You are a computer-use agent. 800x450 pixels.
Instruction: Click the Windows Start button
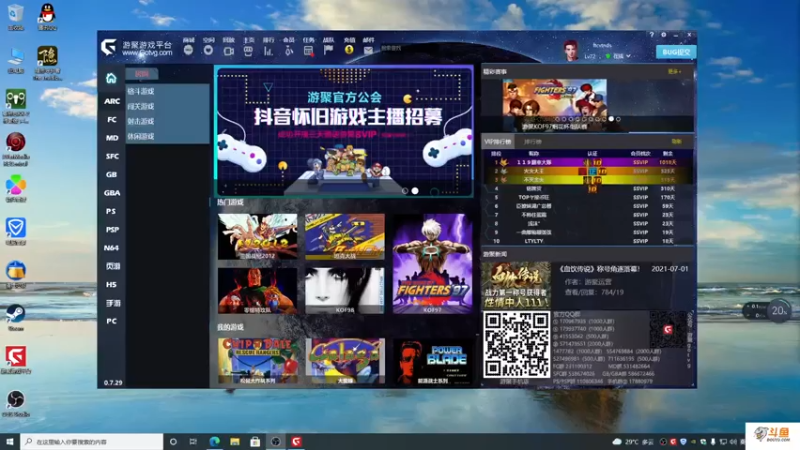point(10,441)
